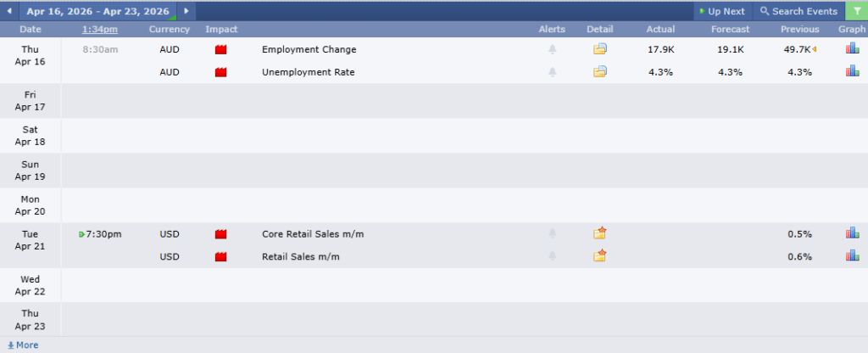Advance to the next week arrow
The width and height of the screenshot is (868, 353).
click(186, 11)
